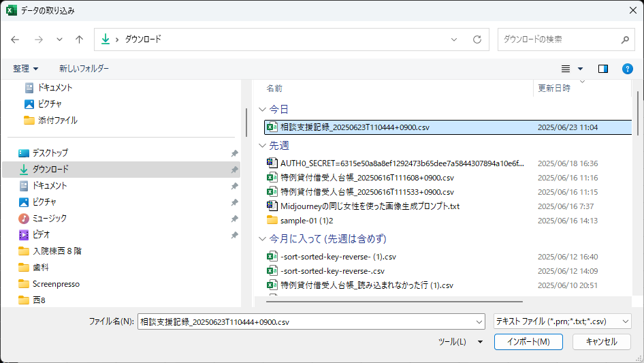
Task: Open the help question mark icon
Action: [628, 69]
